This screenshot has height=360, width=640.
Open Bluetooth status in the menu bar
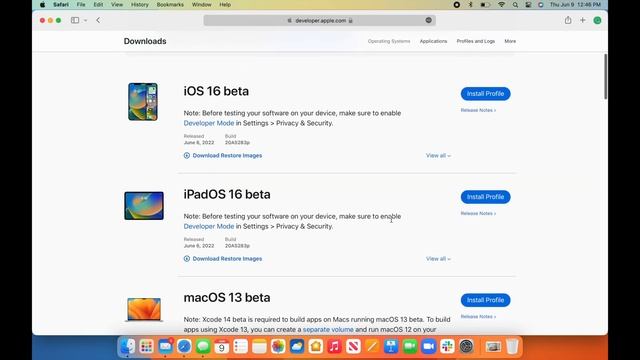pyautogui.click(x=470, y=4)
